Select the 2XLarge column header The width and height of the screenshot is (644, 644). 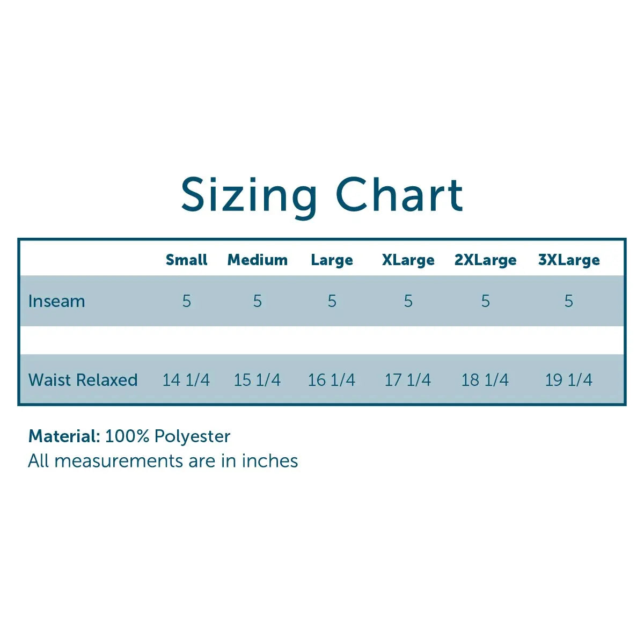coord(485,260)
